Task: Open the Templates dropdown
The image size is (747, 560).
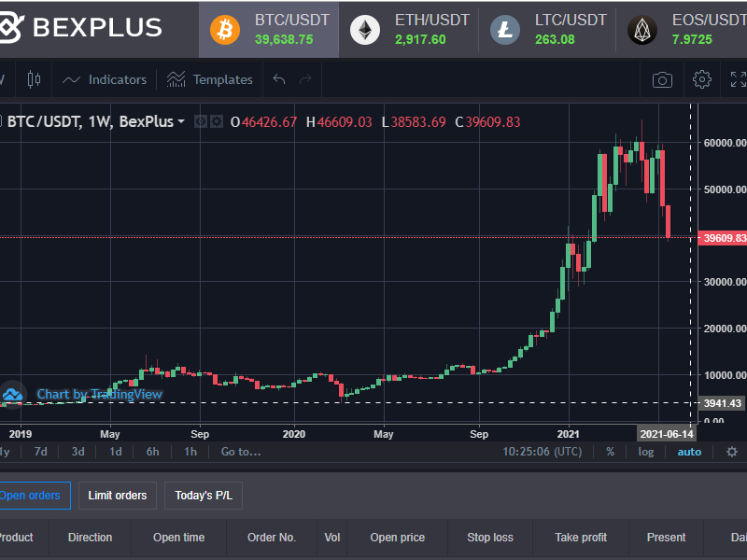Action: coord(210,80)
